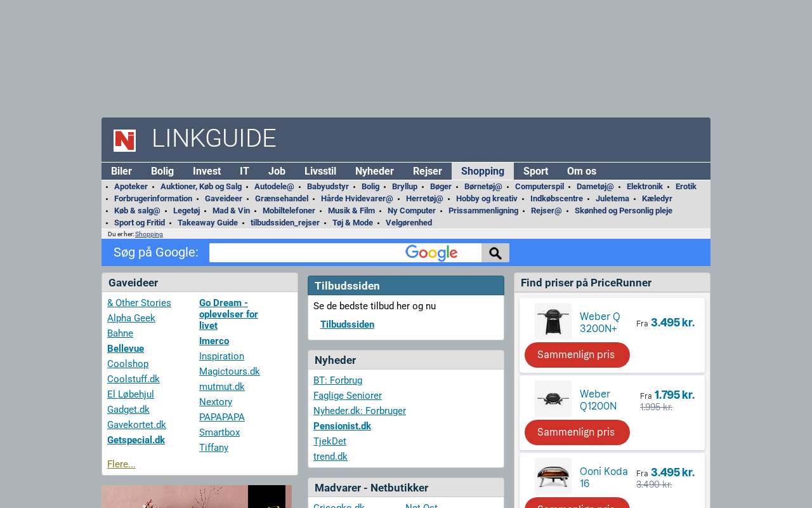This screenshot has width=812, height=508.
Task: Visit the Coolshop gift link
Action: (x=128, y=364)
